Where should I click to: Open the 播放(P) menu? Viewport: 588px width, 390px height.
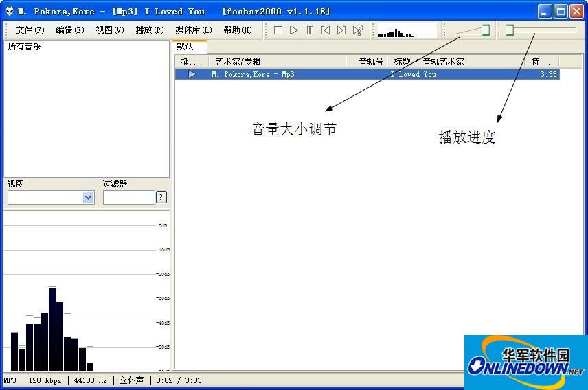click(x=150, y=30)
